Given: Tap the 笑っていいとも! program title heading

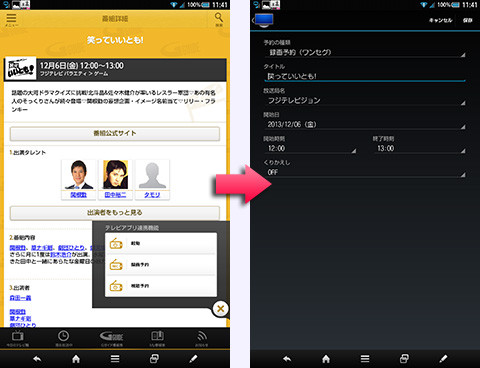Looking at the screenshot, I should (115, 40).
